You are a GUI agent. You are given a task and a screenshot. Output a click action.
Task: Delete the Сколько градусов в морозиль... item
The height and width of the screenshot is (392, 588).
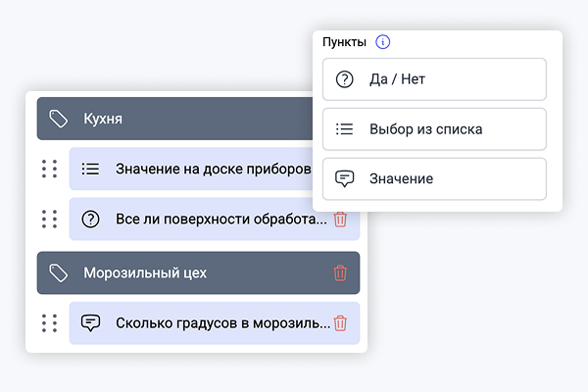click(x=340, y=322)
